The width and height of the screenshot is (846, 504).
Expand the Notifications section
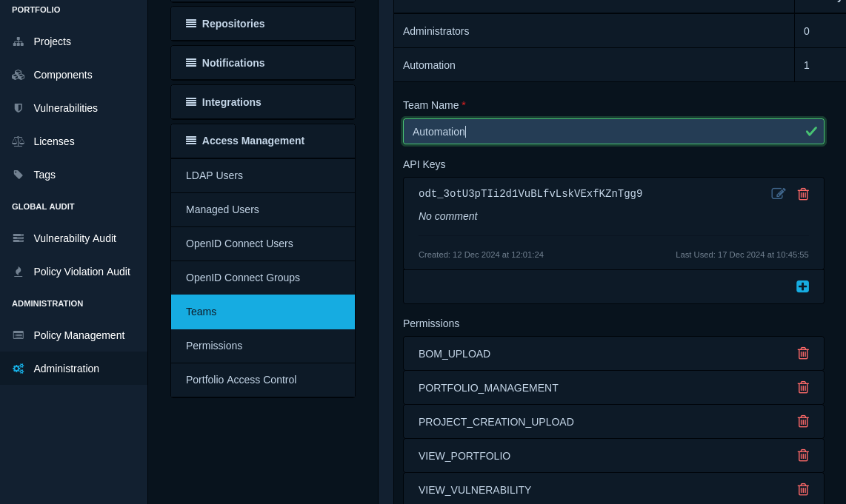click(x=262, y=63)
